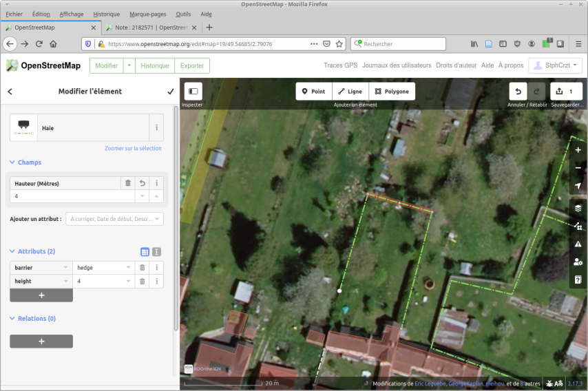The height and width of the screenshot is (391, 588).
Task: Switch attributes to text view
Action: (157, 252)
